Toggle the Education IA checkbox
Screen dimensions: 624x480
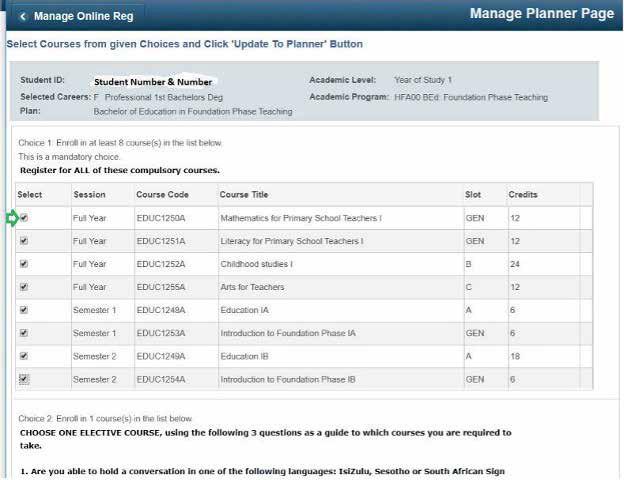tap(24, 310)
